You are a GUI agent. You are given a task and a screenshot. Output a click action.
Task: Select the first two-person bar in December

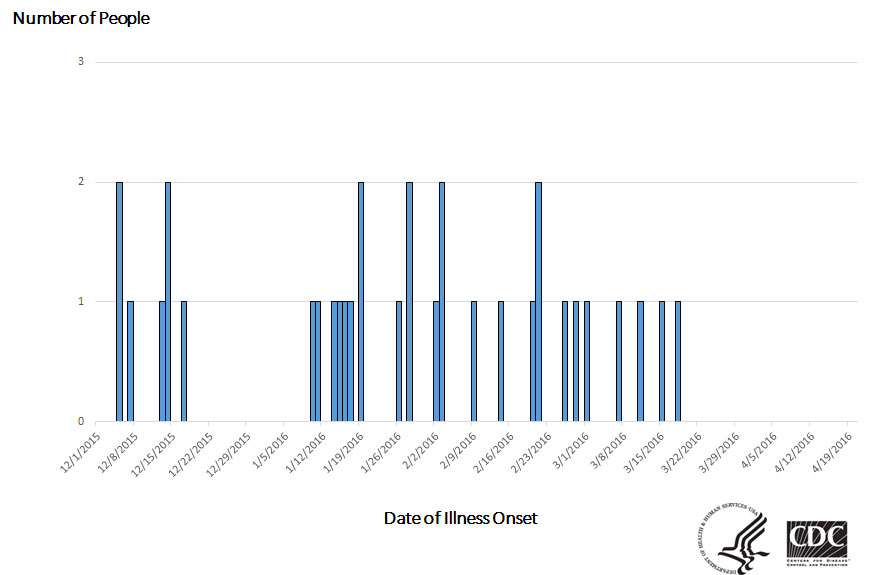(120, 302)
